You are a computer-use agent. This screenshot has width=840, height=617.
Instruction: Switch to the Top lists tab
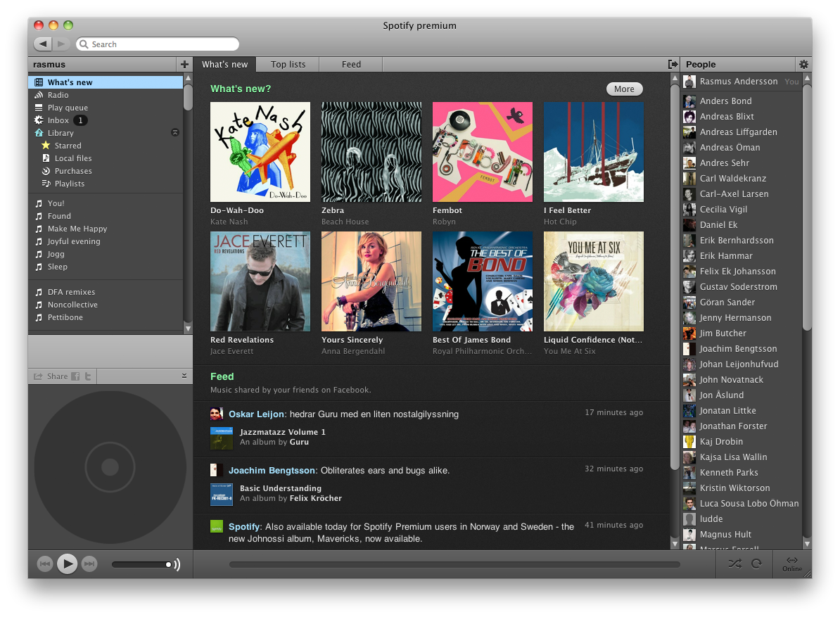pyautogui.click(x=288, y=64)
